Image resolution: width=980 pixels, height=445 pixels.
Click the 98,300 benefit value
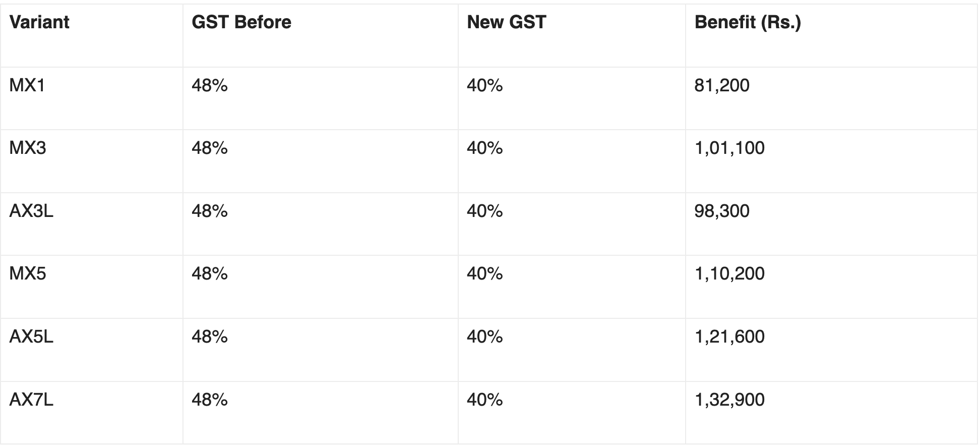tap(721, 211)
